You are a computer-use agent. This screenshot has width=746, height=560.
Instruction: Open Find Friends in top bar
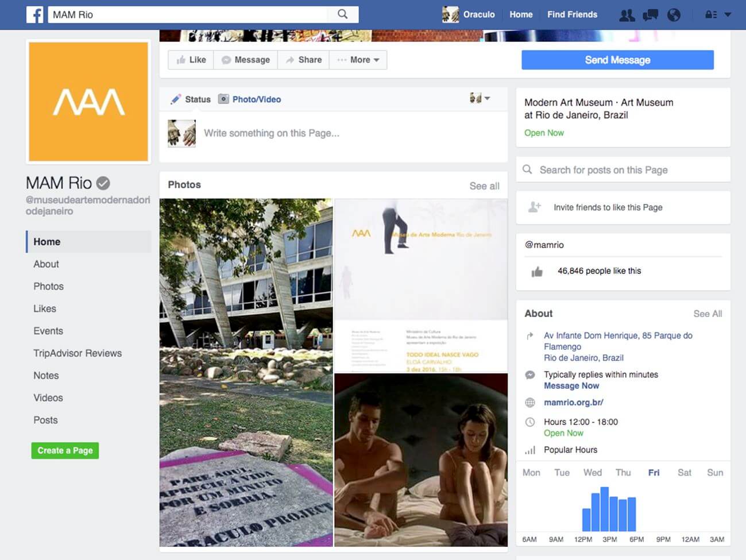(572, 14)
